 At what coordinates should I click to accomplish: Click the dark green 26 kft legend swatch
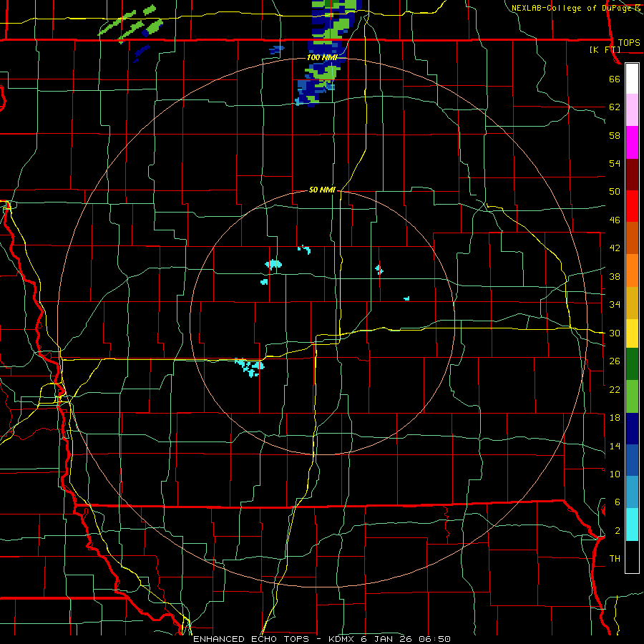coord(632,364)
